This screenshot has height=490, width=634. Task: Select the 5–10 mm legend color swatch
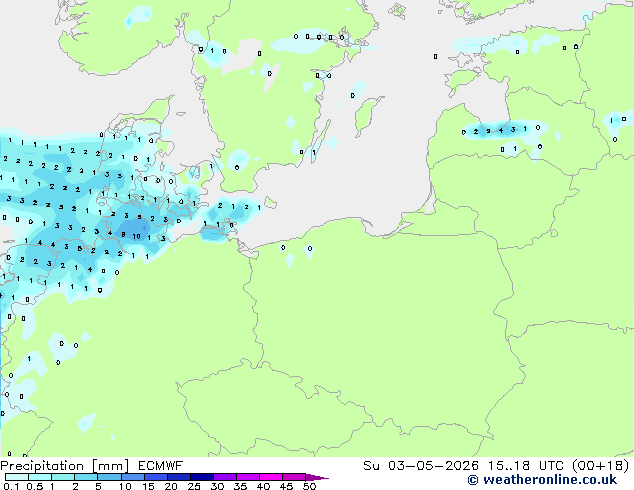[x=109, y=477]
